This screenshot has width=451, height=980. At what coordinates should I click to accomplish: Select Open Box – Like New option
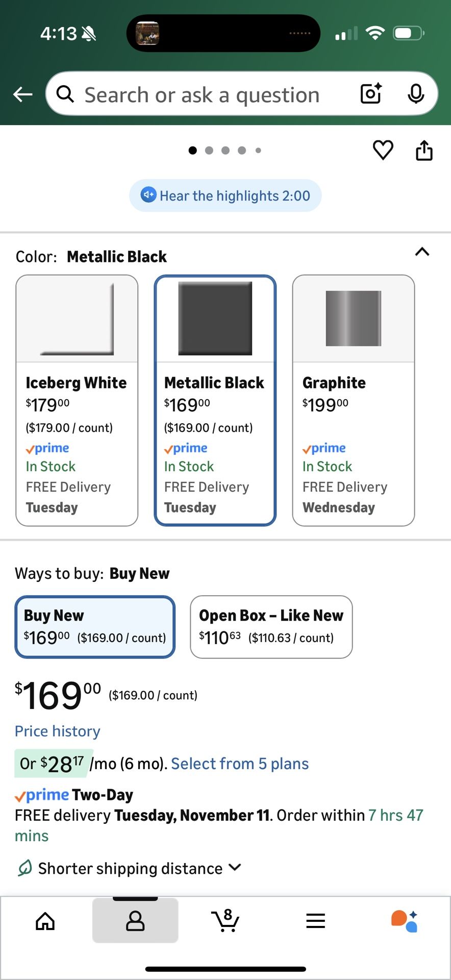tap(271, 627)
